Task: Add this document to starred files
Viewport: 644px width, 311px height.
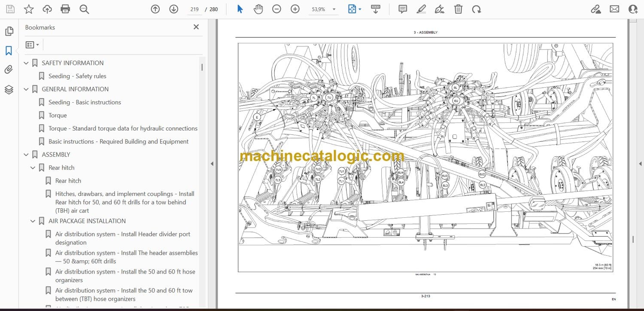Action: 29,9
